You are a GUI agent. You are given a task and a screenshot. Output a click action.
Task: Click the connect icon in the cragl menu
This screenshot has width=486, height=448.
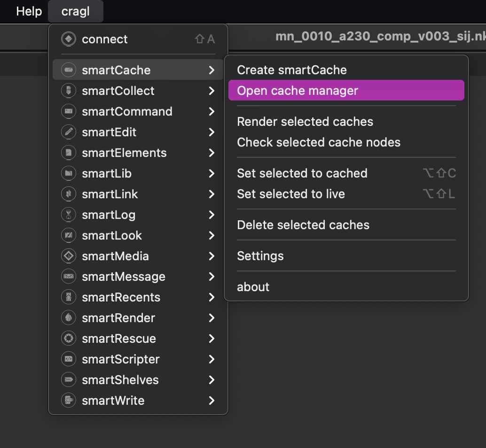tap(69, 39)
